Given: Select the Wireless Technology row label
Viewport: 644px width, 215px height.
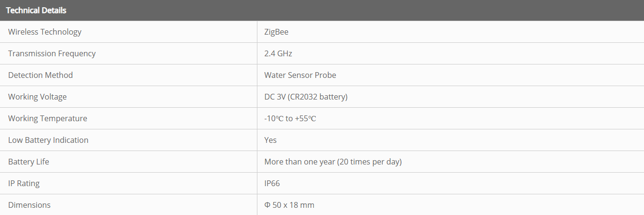Looking at the screenshot, I should (45, 32).
